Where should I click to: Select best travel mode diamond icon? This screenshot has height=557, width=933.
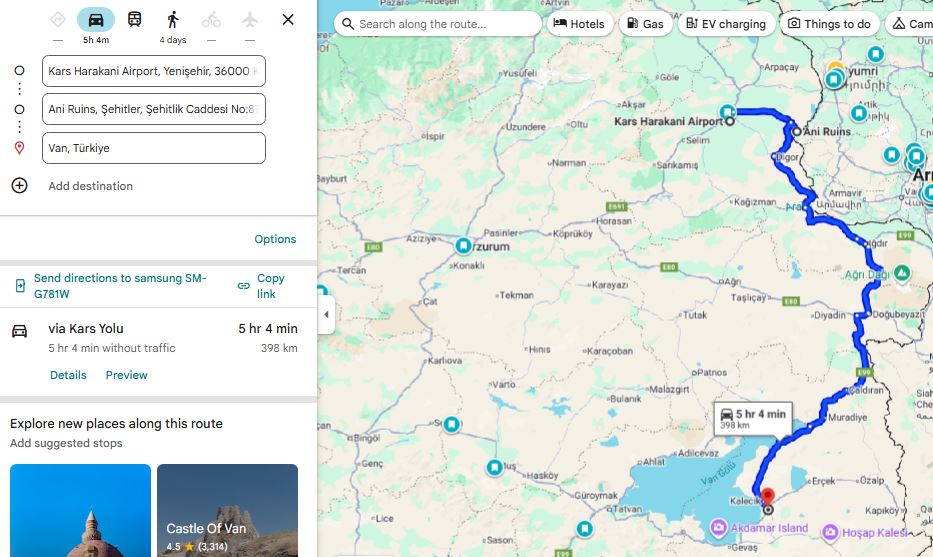pos(58,20)
